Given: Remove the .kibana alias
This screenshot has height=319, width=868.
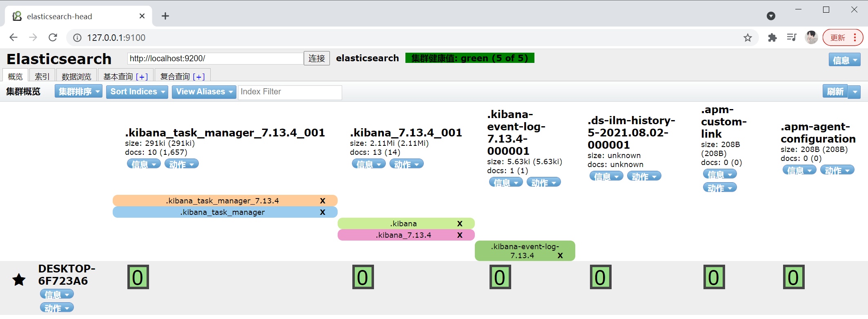Looking at the screenshot, I should pos(460,223).
